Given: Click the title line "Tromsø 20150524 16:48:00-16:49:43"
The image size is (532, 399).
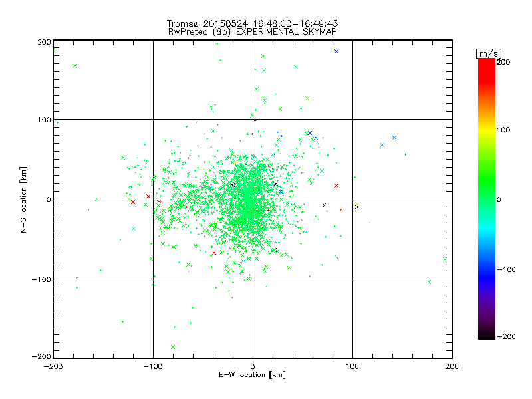Looking at the screenshot, I should tap(253, 23).
